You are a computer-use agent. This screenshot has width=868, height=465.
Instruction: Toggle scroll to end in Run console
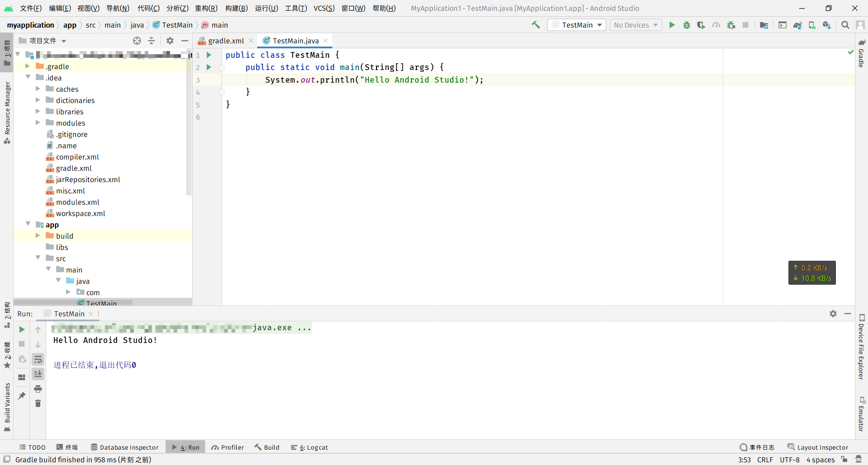click(x=38, y=374)
